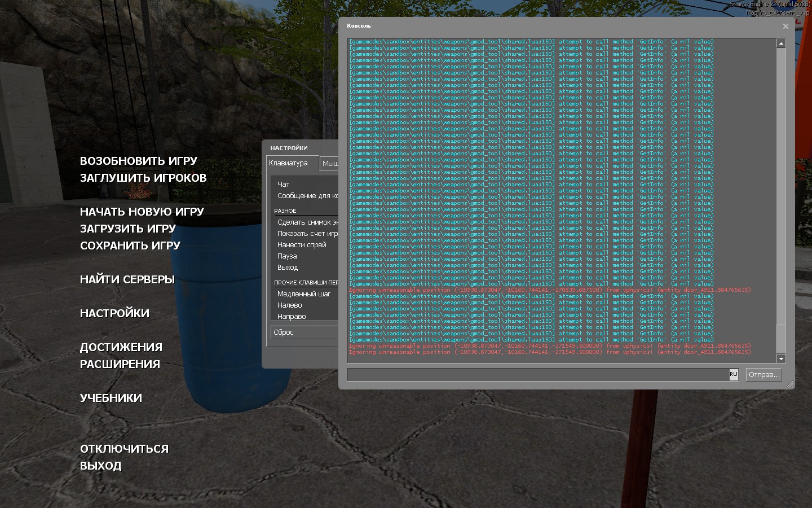
Task: Select Выход binding row in settings list
Action: 305,268
